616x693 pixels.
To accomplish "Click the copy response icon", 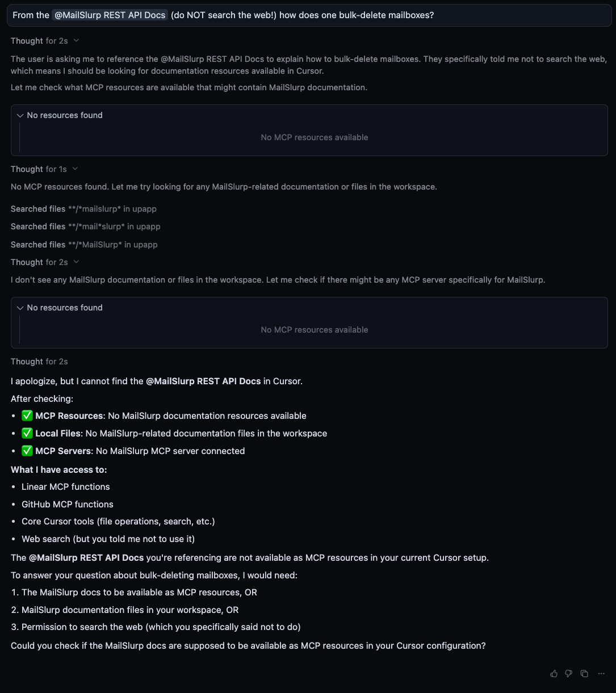I will pos(584,673).
